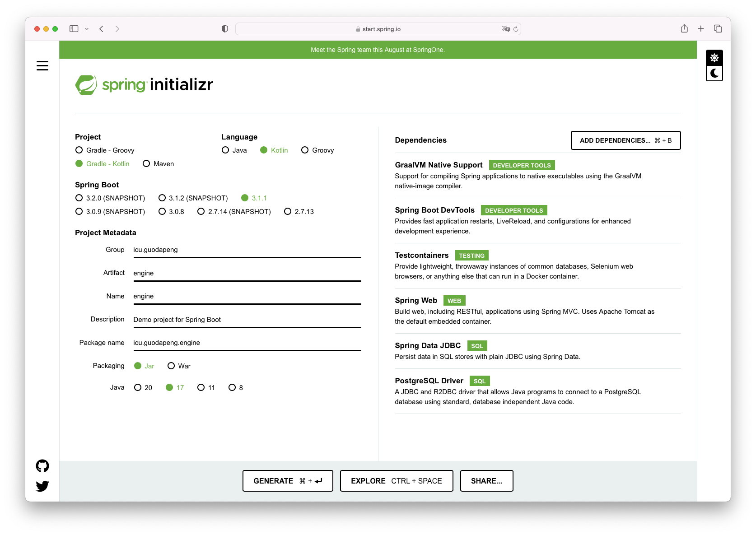Select Java version 20

tap(143, 388)
